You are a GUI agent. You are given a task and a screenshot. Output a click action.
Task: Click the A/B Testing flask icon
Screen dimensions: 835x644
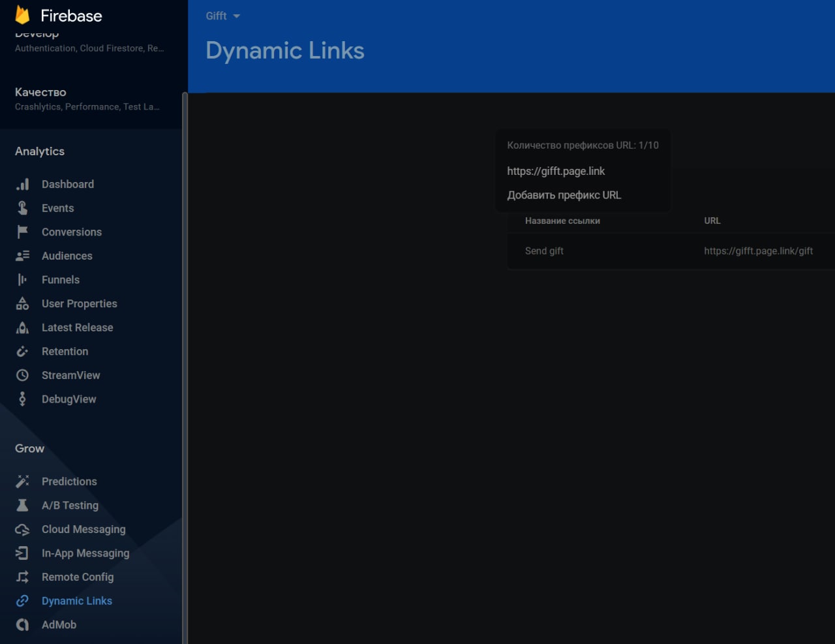click(x=22, y=506)
